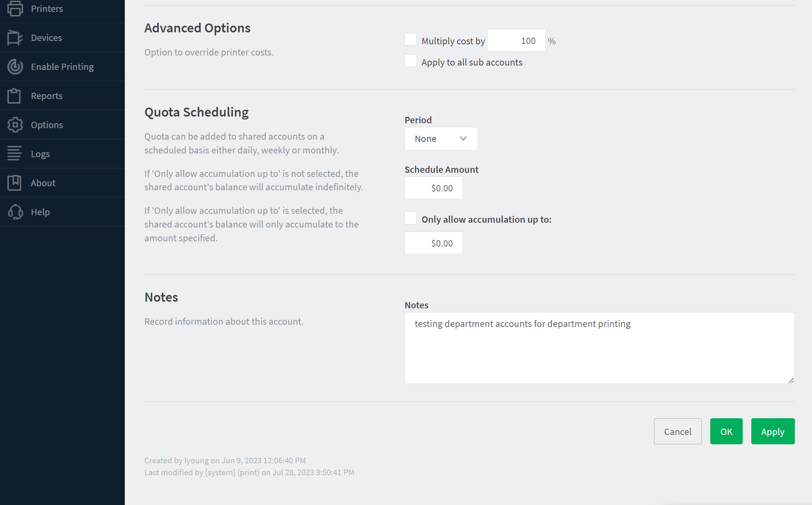
Task: Enable the Multiply cost by checkbox
Action: tap(410, 39)
